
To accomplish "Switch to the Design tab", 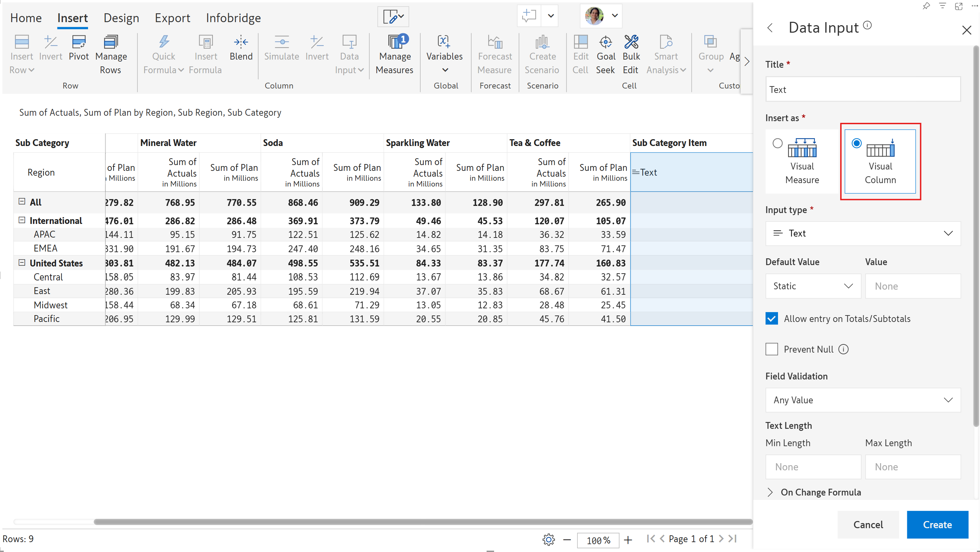I will [x=121, y=18].
